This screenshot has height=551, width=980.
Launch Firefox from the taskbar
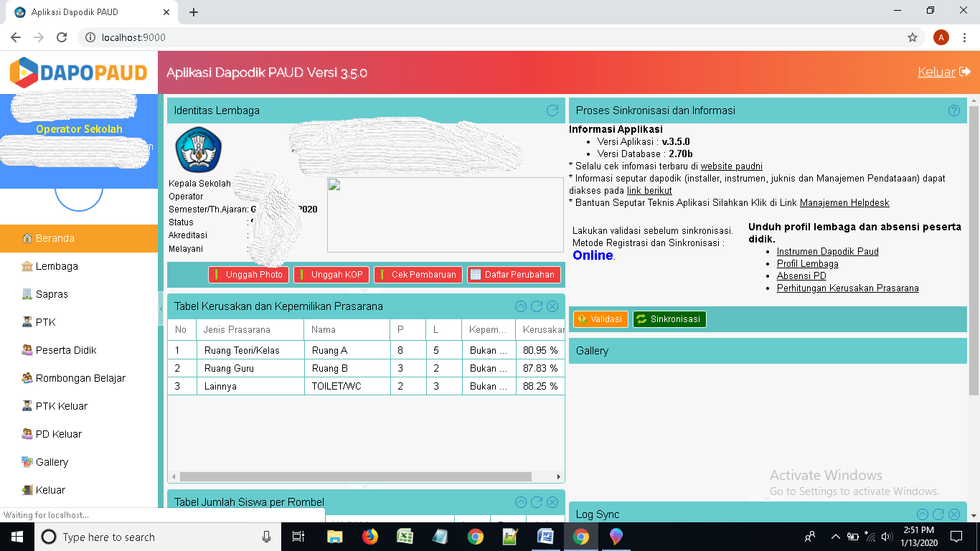pos(370,537)
